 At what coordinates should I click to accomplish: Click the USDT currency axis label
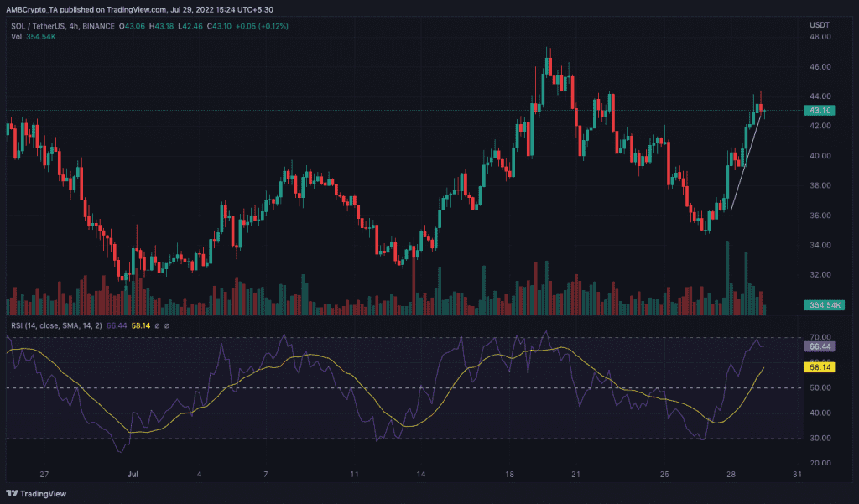[x=820, y=24]
